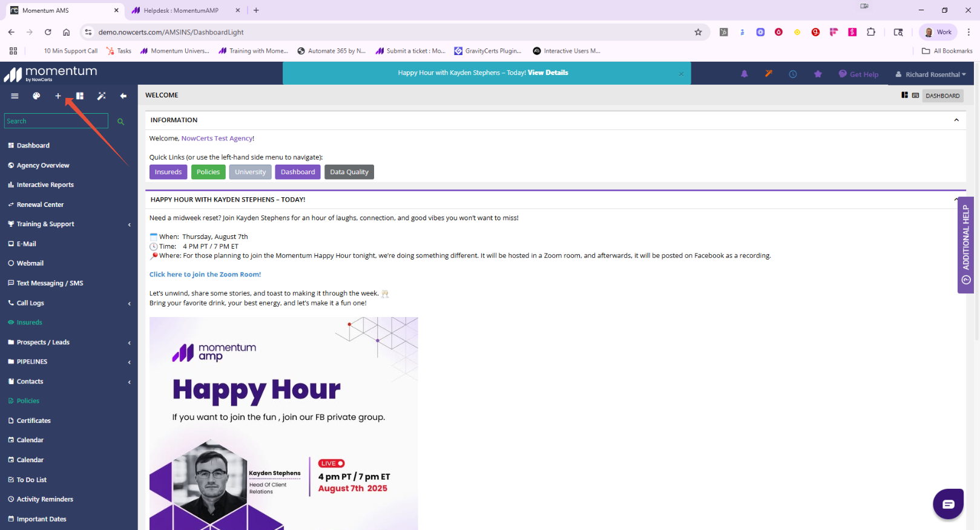Image resolution: width=980 pixels, height=530 pixels.
Task: Open the color theme palette icon
Action: (36, 96)
